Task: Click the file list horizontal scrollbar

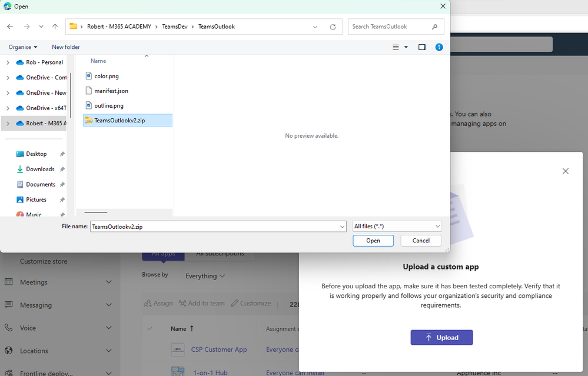Action: coord(96,212)
